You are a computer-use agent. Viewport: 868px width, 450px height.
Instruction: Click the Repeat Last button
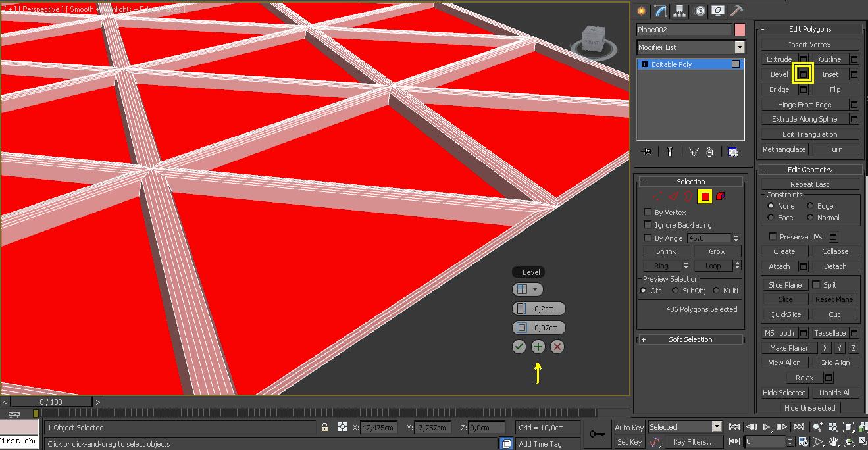click(809, 184)
